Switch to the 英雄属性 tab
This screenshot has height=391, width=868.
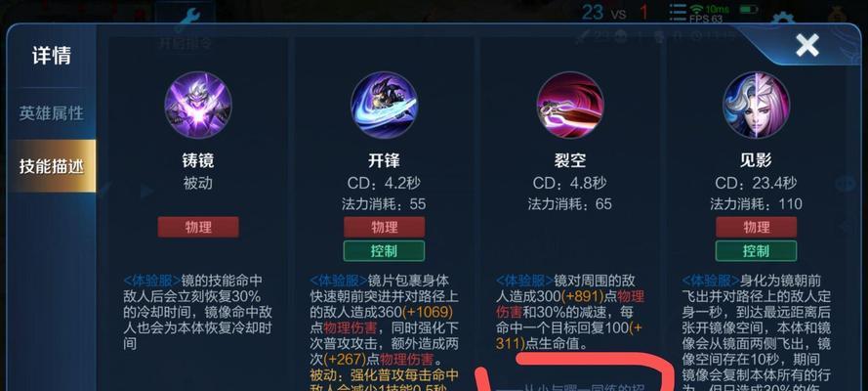click(x=51, y=113)
